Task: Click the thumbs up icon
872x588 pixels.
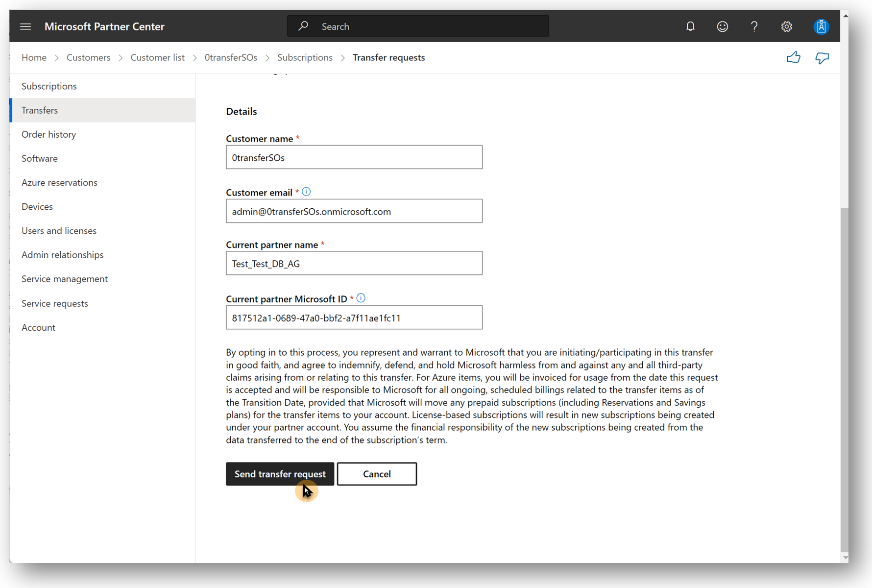Action: point(793,58)
